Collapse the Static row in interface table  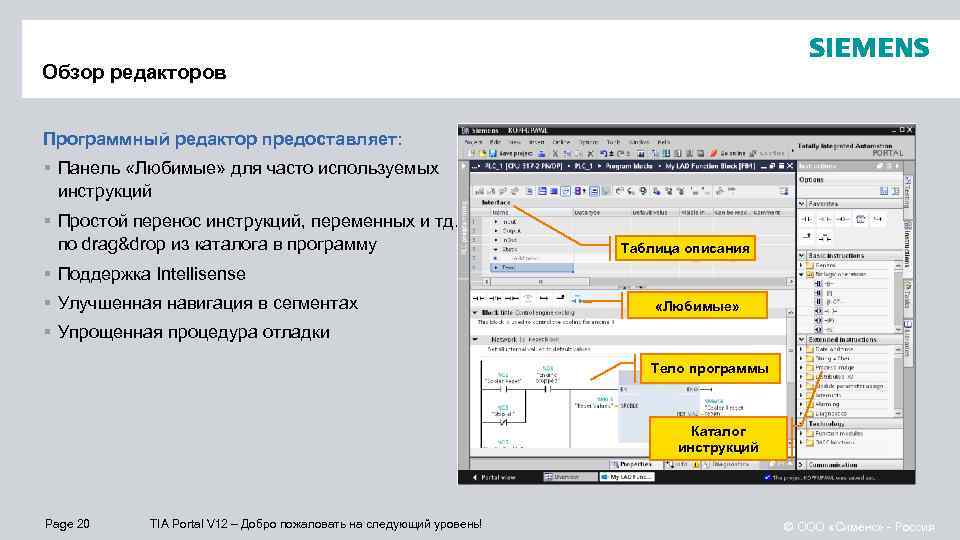click(496, 250)
